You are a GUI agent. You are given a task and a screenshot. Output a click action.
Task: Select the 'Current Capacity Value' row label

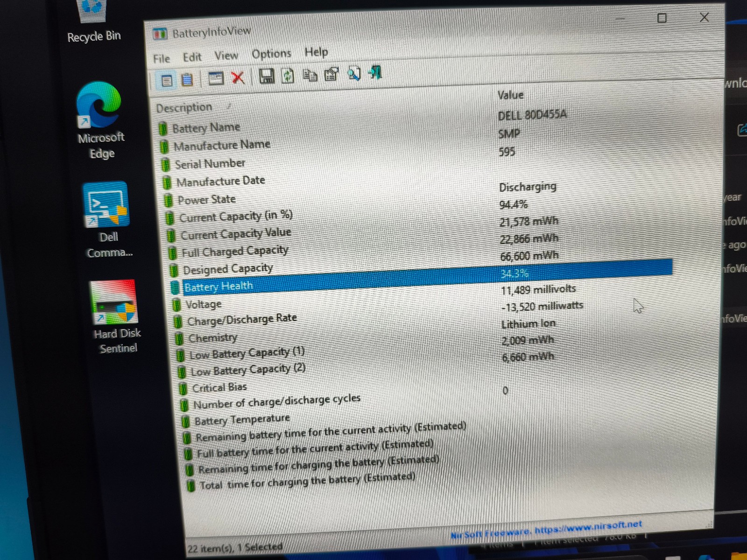click(236, 234)
